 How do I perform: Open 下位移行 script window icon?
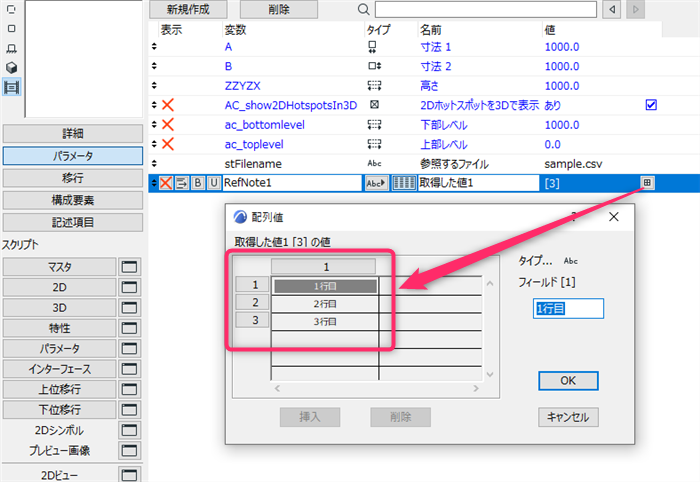[129, 410]
